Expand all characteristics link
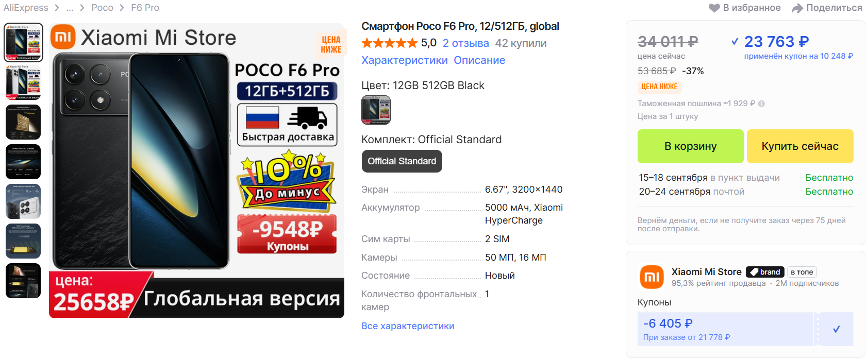 click(408, 326)
